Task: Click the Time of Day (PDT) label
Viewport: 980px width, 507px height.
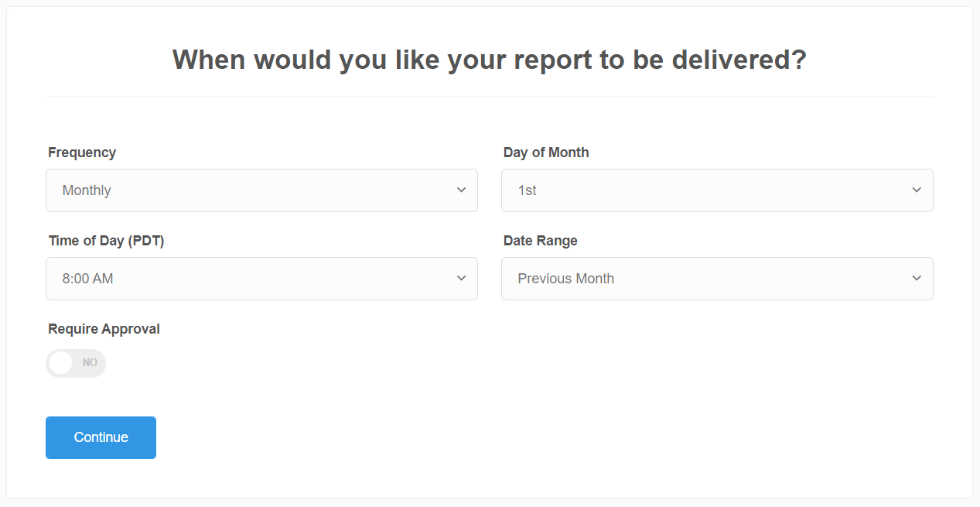Action: 106,241
